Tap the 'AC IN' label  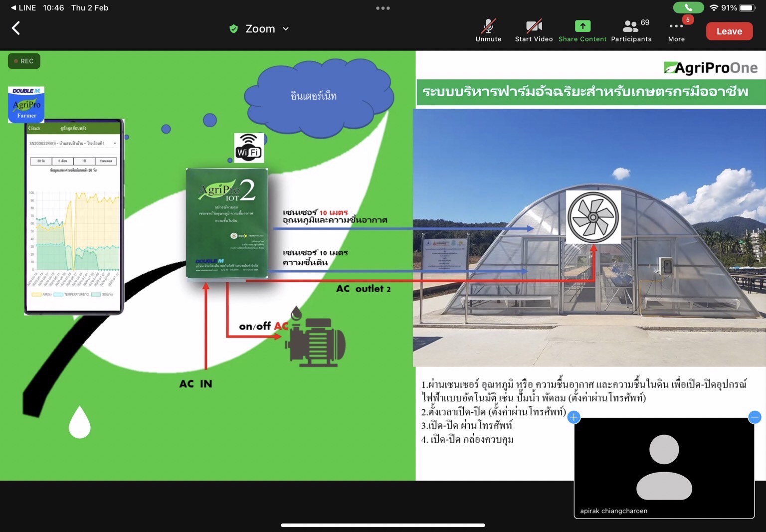(x=196, y=383)
